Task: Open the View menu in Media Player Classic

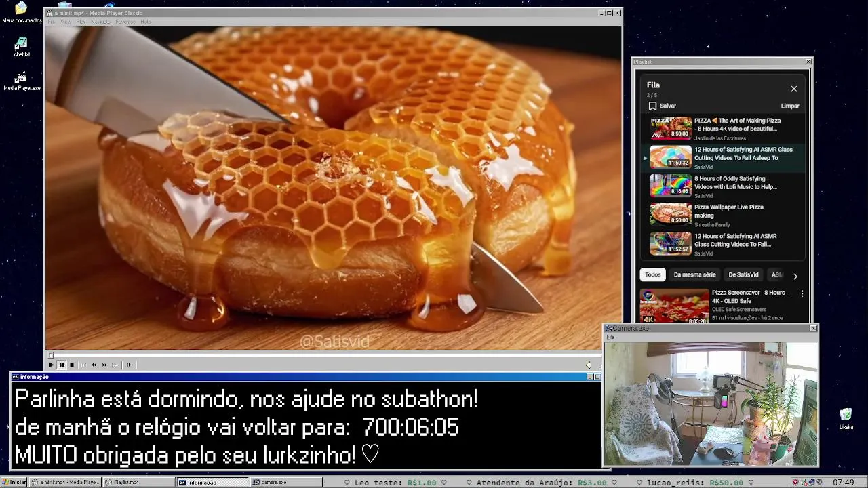Action: (x=66, y=22)
